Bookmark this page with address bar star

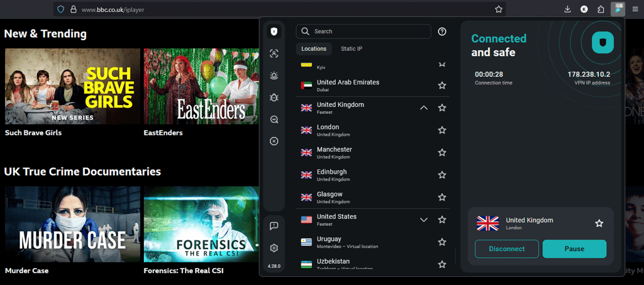coord(499,9)
